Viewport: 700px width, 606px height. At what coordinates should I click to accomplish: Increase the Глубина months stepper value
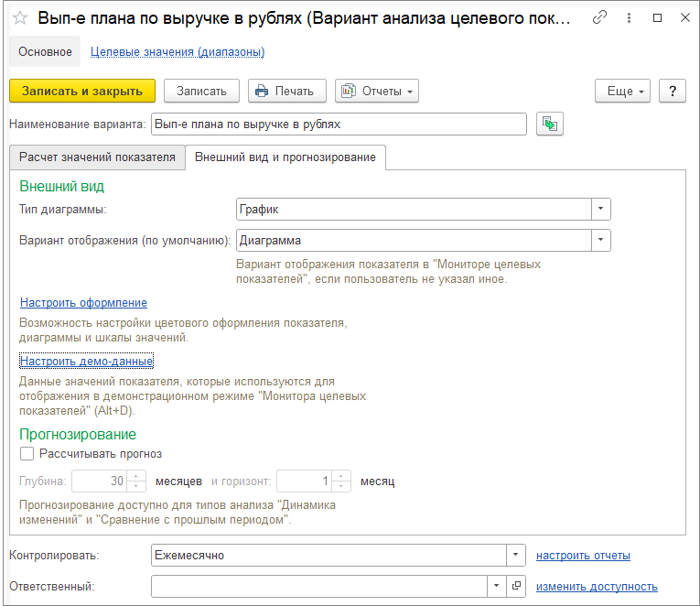(x=136, y=476)
